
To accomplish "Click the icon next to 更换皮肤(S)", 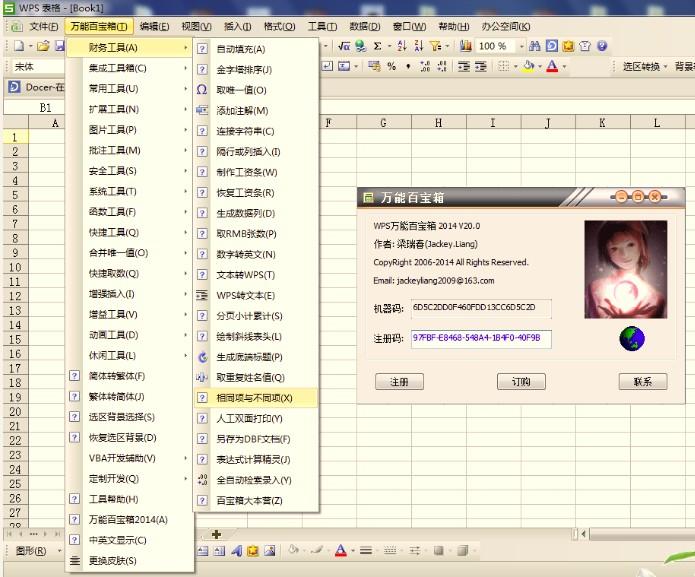I will [x=75, y=561].
